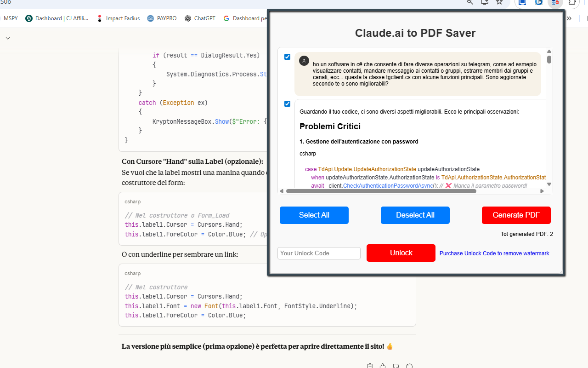Uncheck the Claude response checkbox
The image size is (588, 368).
(287, 103)
